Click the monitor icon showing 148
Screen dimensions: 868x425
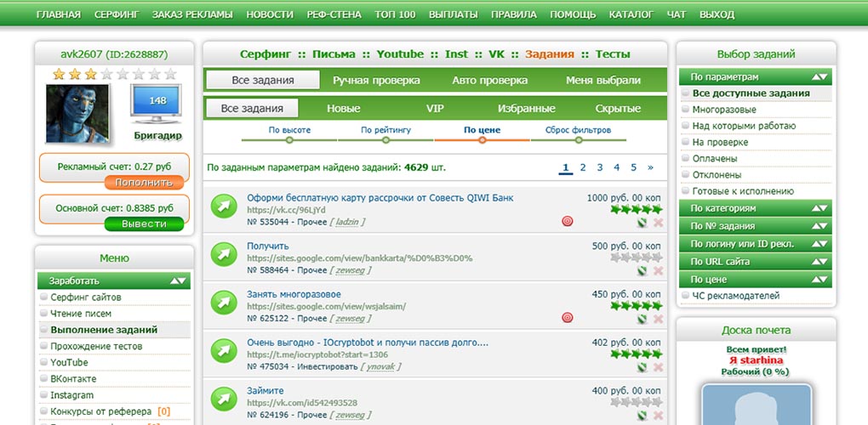click(157, 104)
